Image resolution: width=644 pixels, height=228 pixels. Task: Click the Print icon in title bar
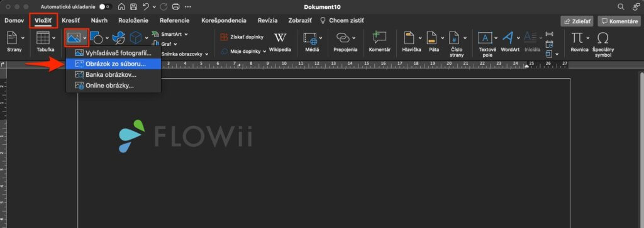(x=176, y=6)
